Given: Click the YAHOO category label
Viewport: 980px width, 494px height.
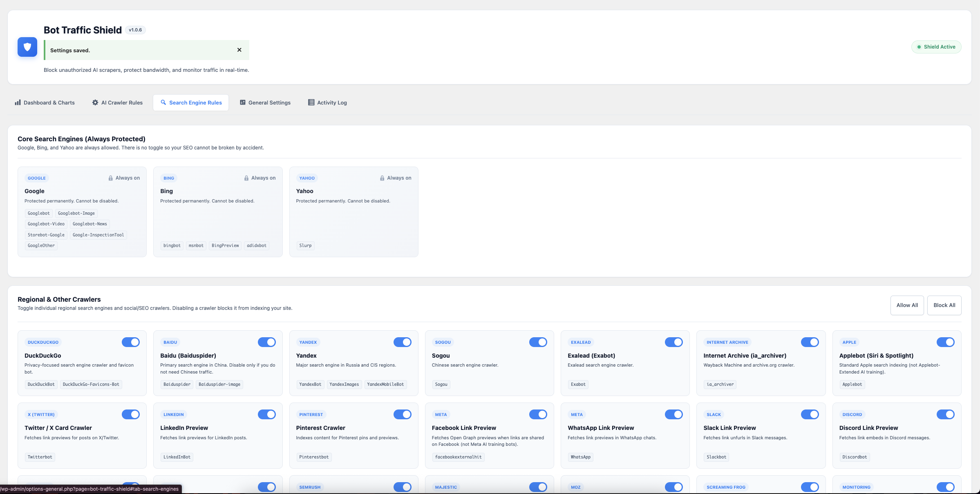Looking at the screenshot, I should 307,178.
